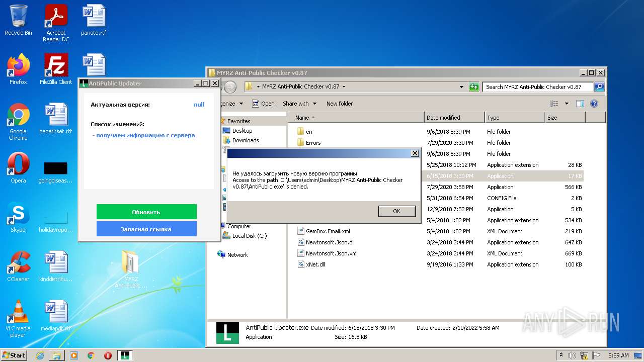Viewport: 644px width, 362px height.
Task: Open Acrobat Reader DC desktop icon
Action: [x=56, y=23]
